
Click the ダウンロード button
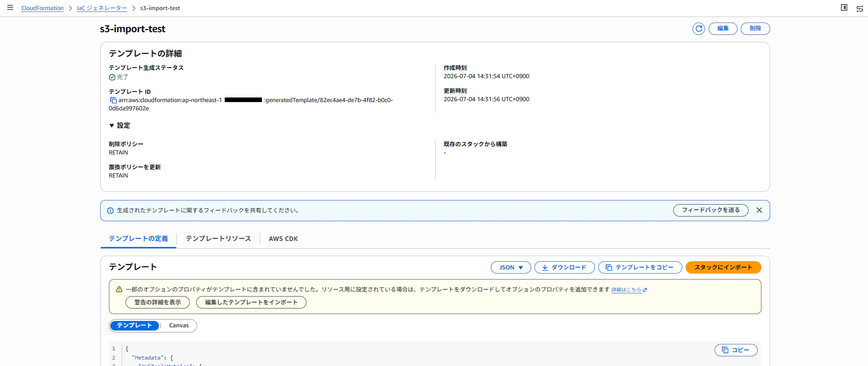click(x=565, y=268)
